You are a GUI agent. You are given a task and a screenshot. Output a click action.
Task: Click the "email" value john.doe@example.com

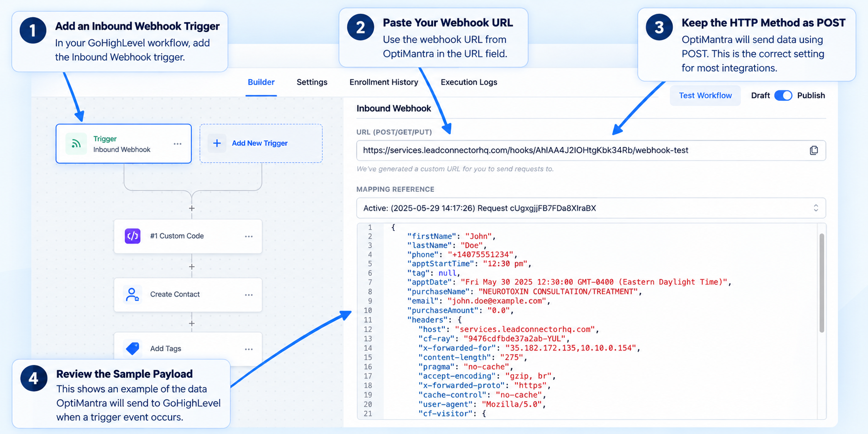coord(497,301)
